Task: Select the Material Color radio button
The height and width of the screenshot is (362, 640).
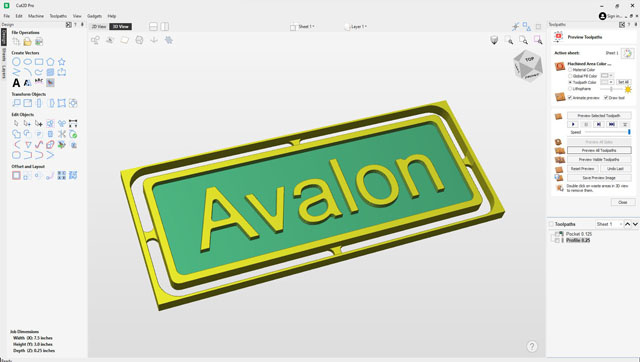Action: tap(570, 70)
